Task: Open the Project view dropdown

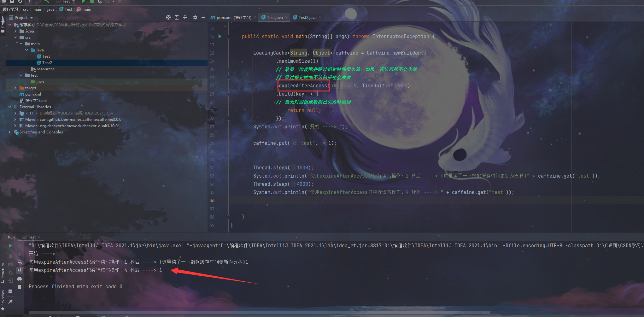Action: 21,17
